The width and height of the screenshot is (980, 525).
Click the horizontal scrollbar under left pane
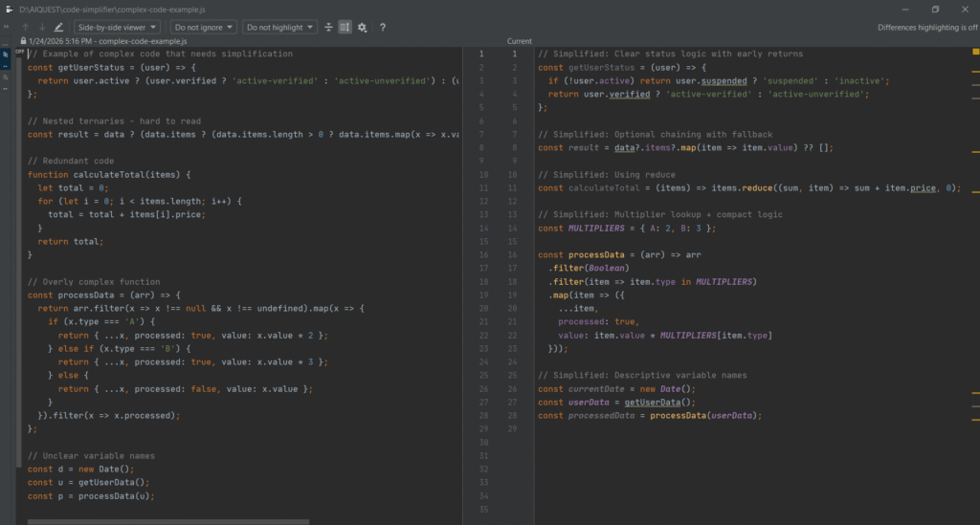coord(167,521)
